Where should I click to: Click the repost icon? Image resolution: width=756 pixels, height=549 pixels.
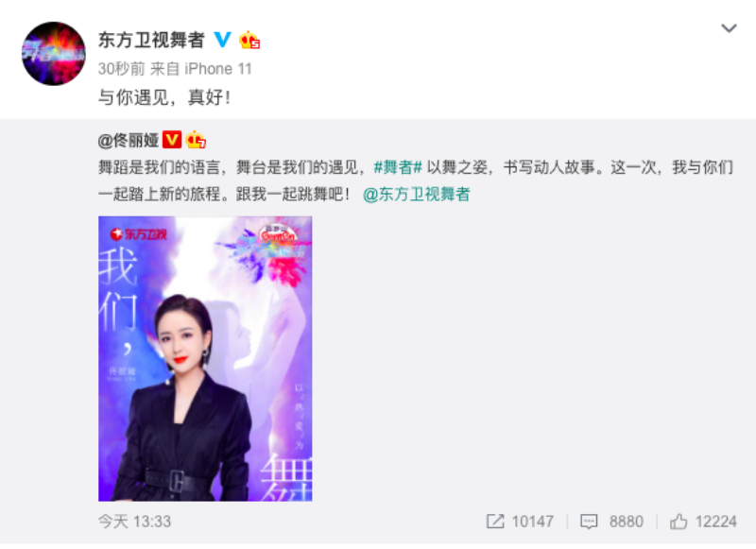495,521
